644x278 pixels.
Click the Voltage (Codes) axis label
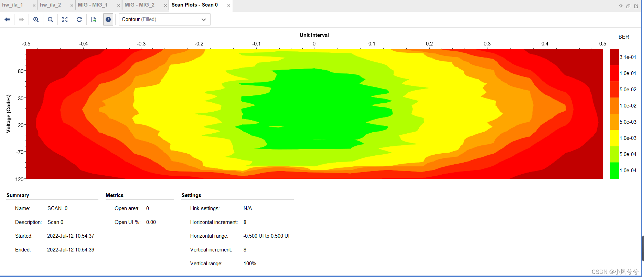coord(9,114)
